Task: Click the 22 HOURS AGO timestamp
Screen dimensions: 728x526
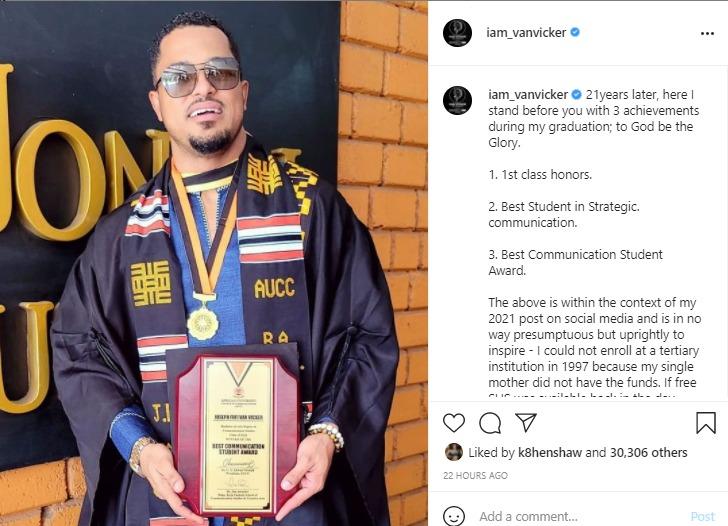Action: (475, 475)
